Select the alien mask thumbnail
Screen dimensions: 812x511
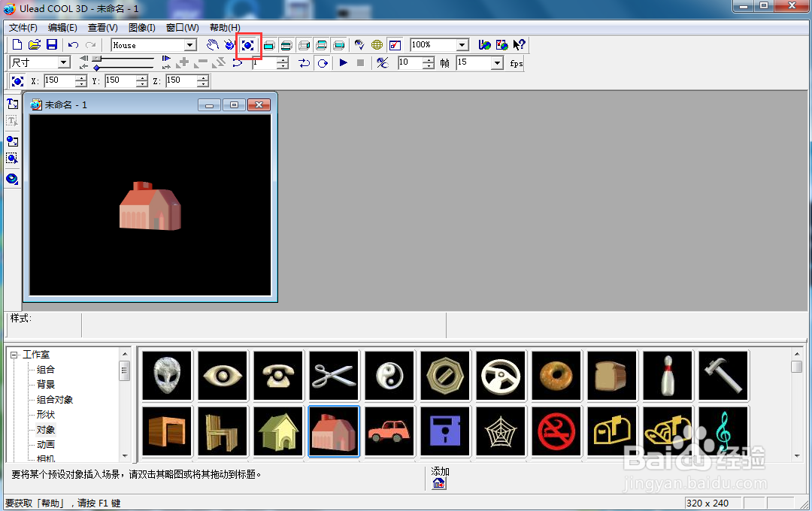click(167, 376)
